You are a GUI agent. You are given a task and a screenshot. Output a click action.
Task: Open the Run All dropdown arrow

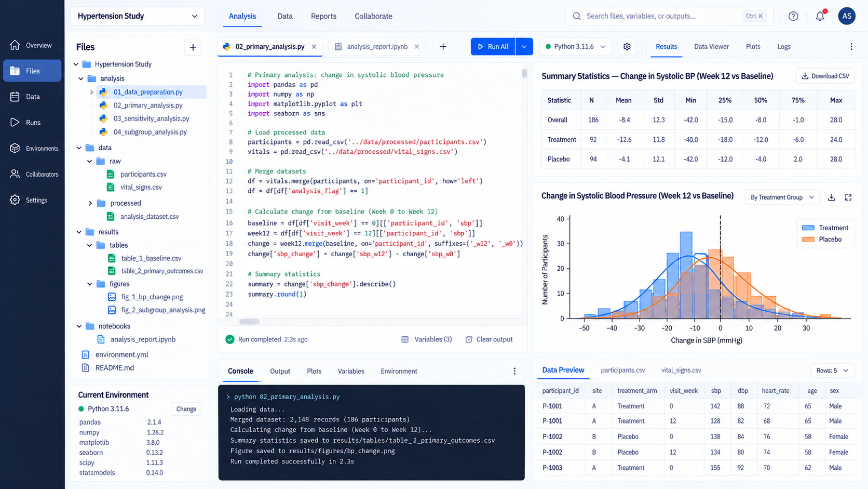(x=524, y=47)
